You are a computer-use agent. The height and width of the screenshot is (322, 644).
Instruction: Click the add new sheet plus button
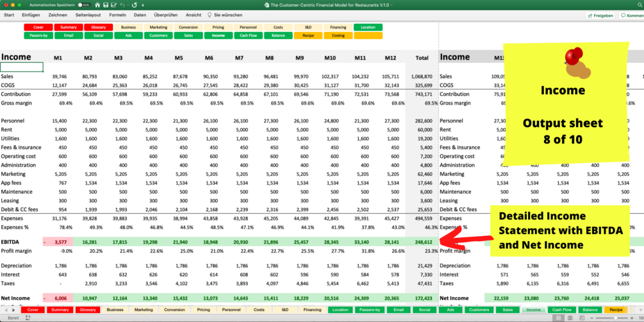tap(640, 310)
